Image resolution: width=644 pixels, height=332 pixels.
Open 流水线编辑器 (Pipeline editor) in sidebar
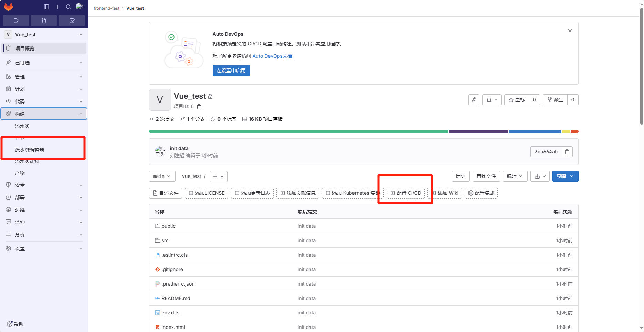44,150
